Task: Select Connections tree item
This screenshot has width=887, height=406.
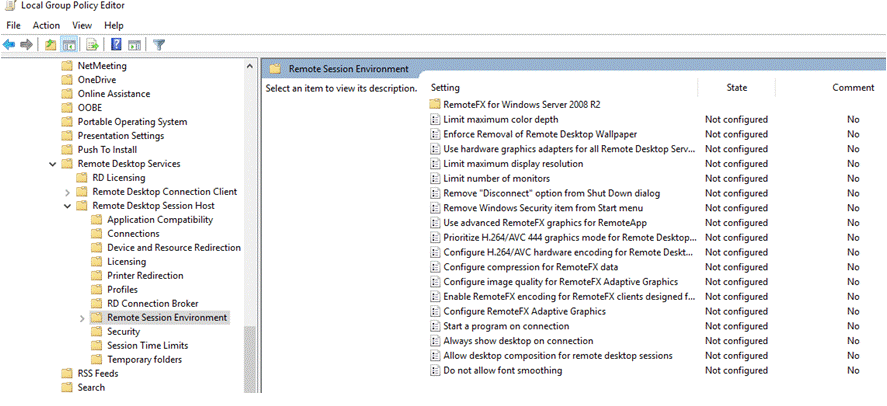Action: click(x=133, y=234)
